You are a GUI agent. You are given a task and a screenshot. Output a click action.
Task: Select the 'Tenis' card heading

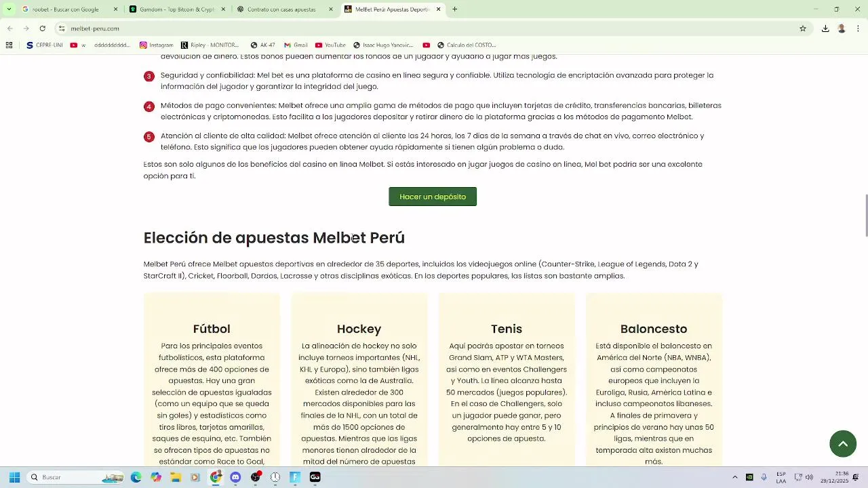507,329
